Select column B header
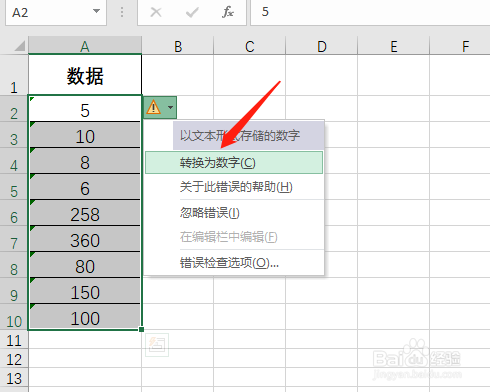The image size is (490, 392). pos(178,45)
